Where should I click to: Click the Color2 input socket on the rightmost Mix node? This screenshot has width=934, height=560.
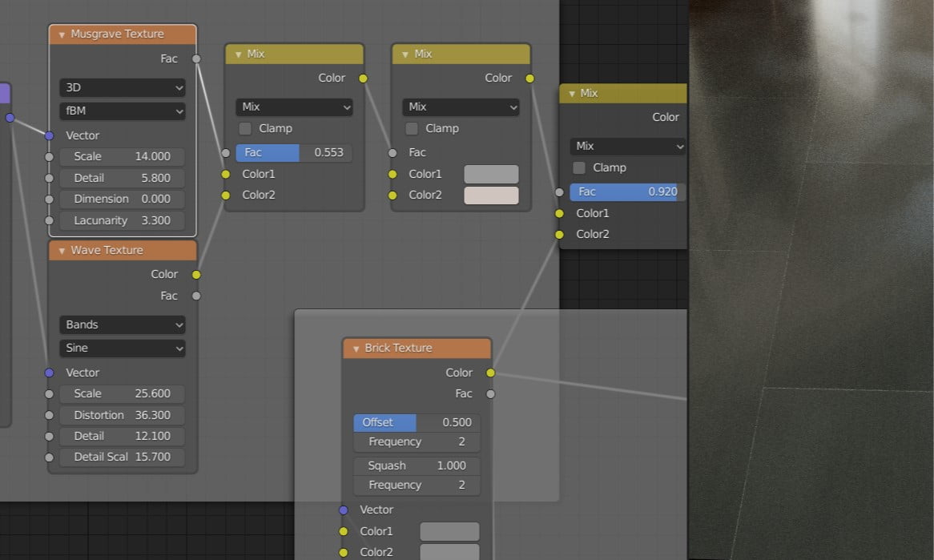tap(558, 235)
